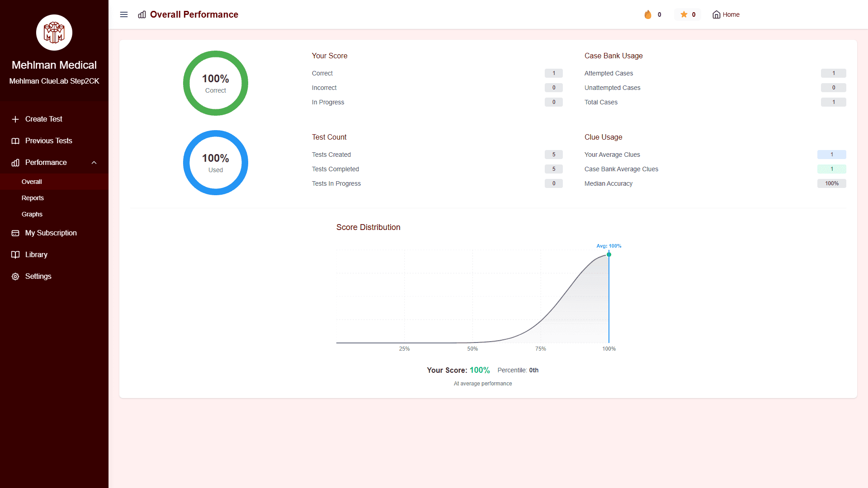Viewport: 868px width, 488px height.
Task: Click the Tests Completed count value
Action: point(554,169)
